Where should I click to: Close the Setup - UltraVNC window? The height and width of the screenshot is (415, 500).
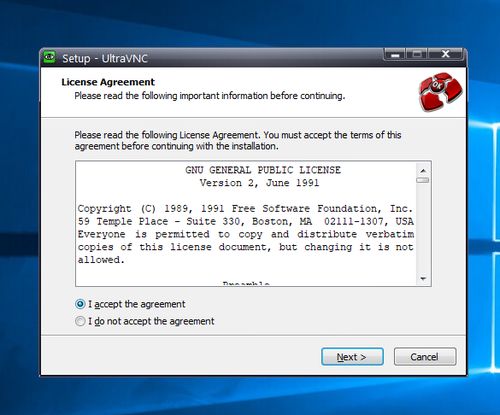tap(446, 54)
